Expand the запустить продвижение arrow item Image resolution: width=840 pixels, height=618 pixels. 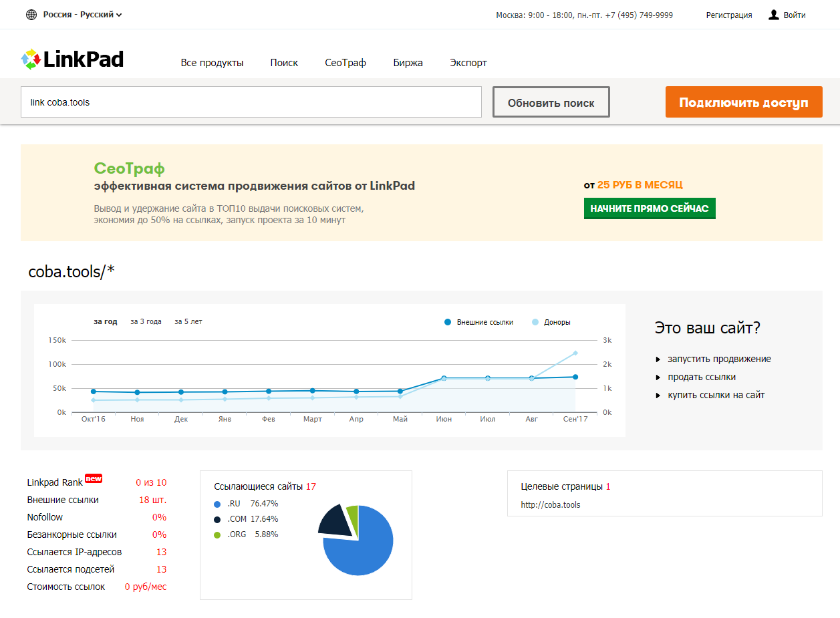pyautogui.click(x=658, y=359)
